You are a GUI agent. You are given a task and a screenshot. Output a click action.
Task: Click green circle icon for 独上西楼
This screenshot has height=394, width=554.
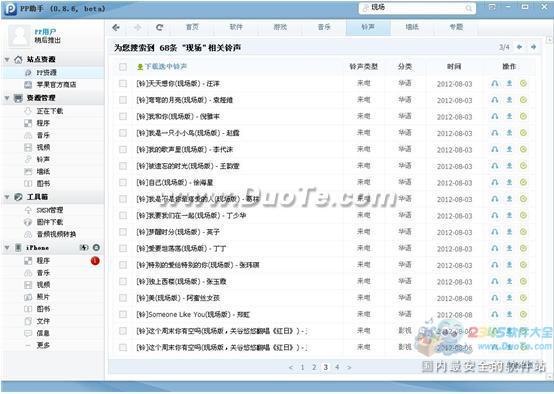pyautogui.click(x=523, y=281)
